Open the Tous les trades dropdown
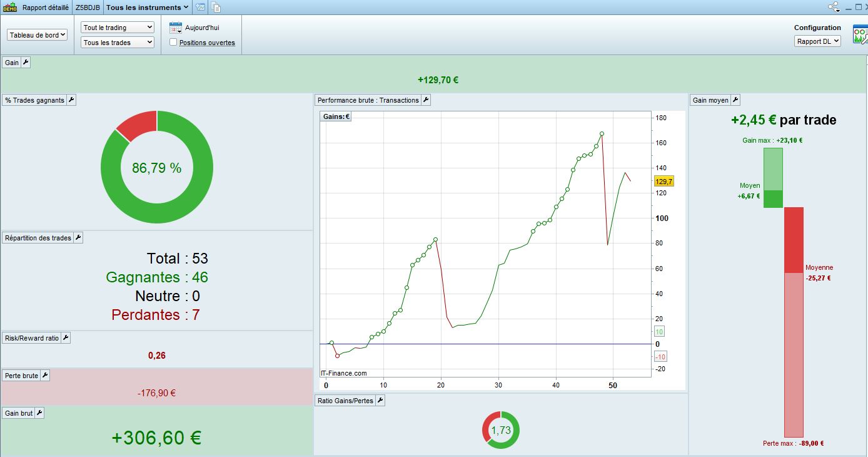868x457 pixels. click(x=118, y=43)
